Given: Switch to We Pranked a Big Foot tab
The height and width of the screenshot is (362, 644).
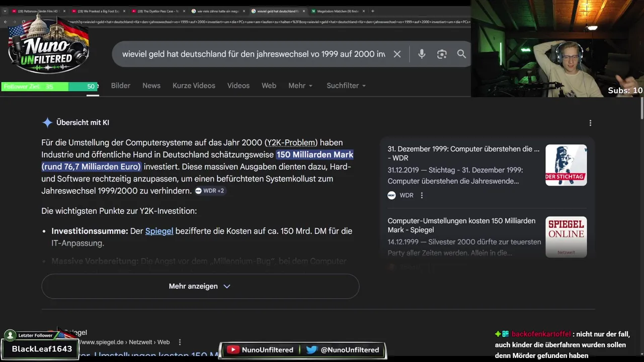Looking at the screenshot, I should tap(98, 11).
